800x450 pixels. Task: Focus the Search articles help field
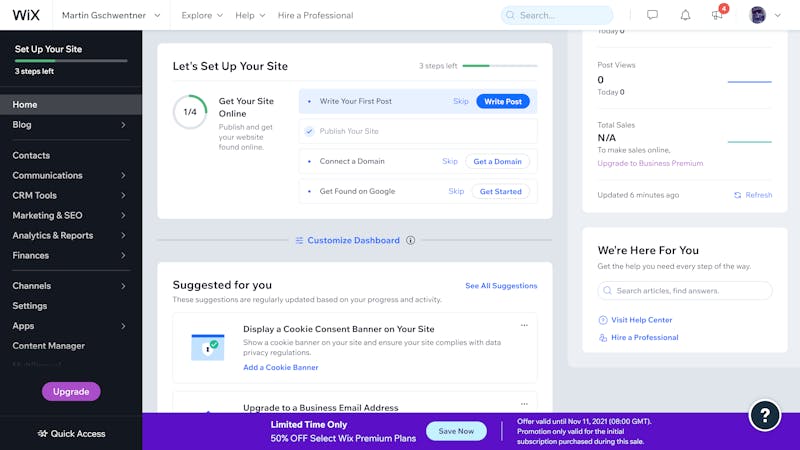click(685, 290)
